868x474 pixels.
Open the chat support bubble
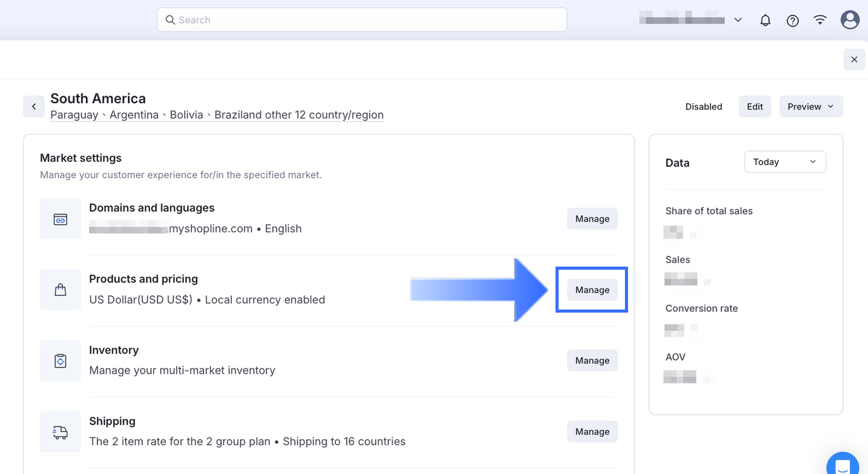(842, 466)
